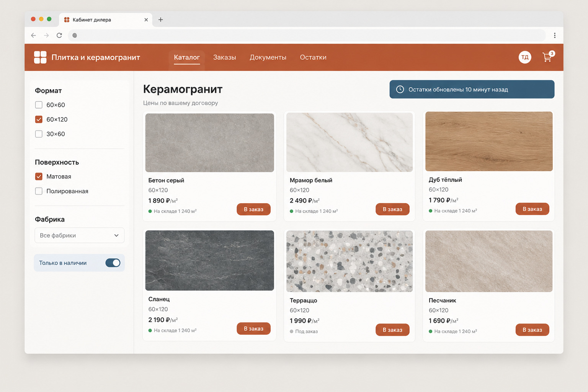Open the Терраццо tile image
The width and height of the screenshot is (588, 392).
[x=350, y=261]
